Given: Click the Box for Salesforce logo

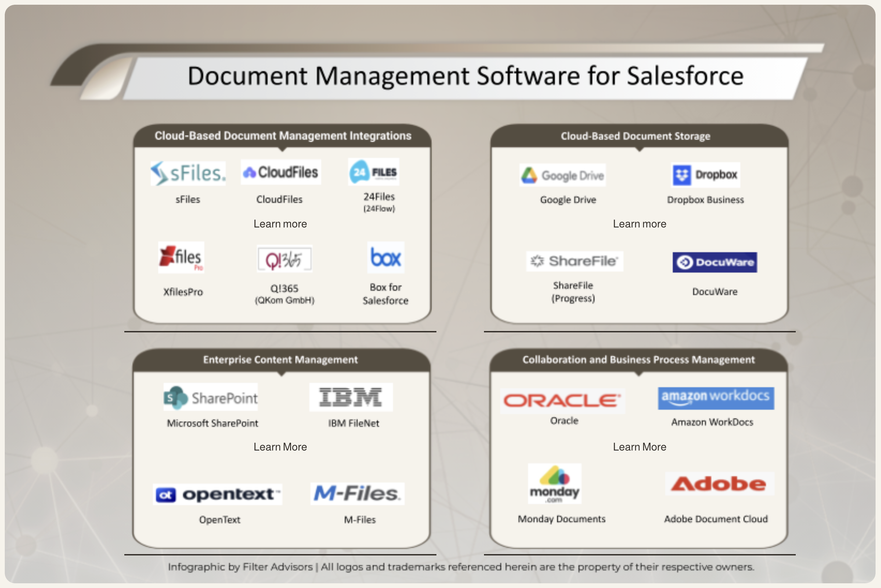Looking at the screenshot, I should [x=385, y=258].
